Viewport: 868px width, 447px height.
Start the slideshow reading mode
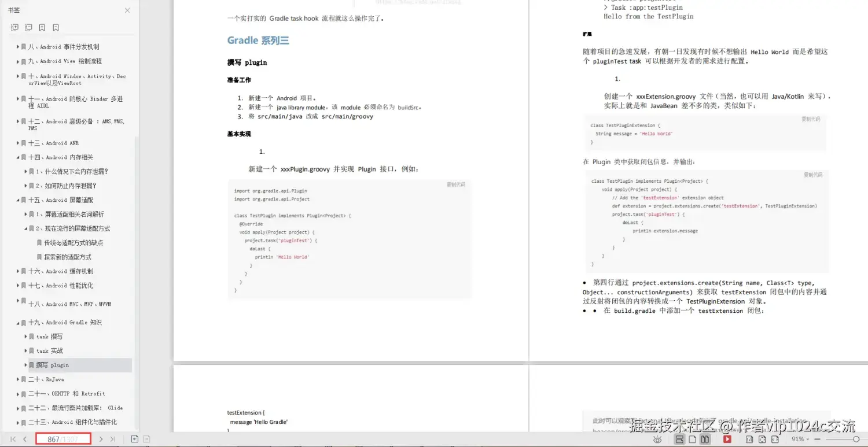727,439
